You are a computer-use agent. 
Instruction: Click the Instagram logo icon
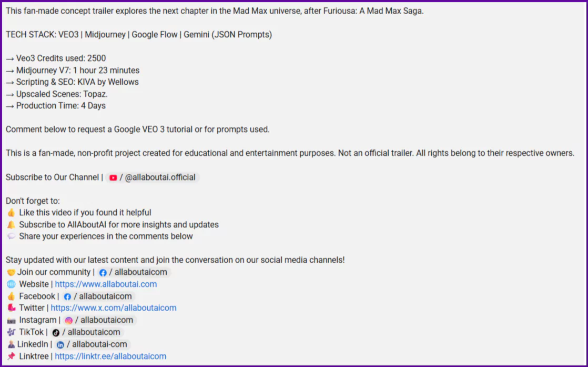(69, 320)
